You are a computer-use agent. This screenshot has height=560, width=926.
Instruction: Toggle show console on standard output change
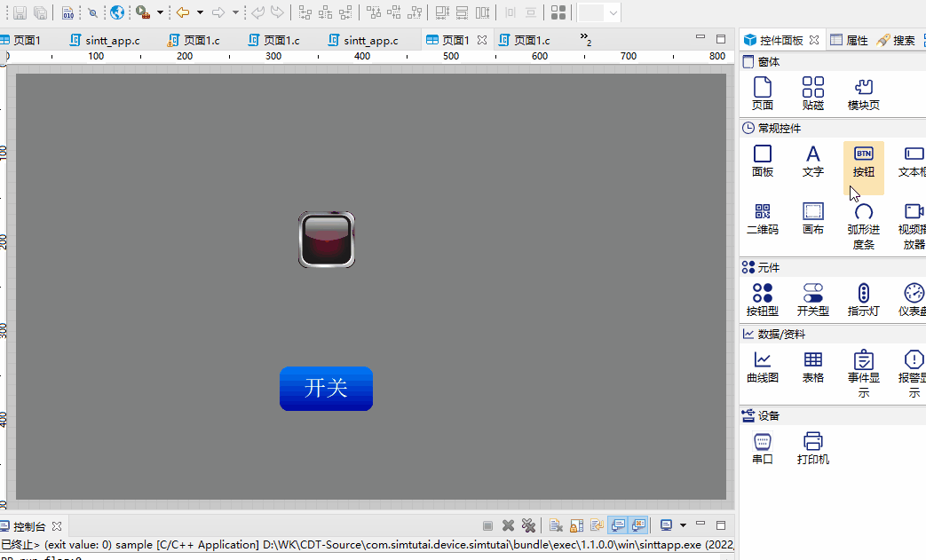[619, 525]
